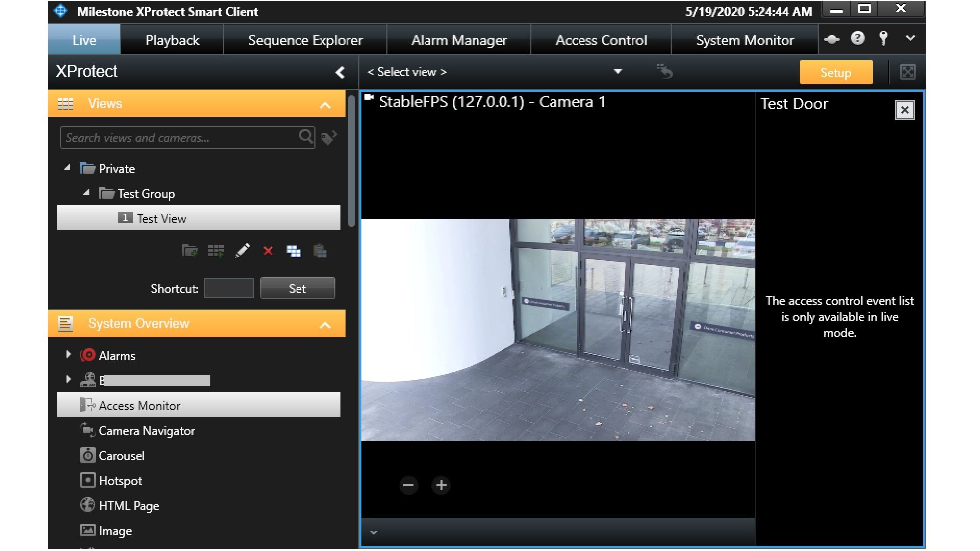
Task: Click the reload original view icon
Action: [x=665, y=71]
